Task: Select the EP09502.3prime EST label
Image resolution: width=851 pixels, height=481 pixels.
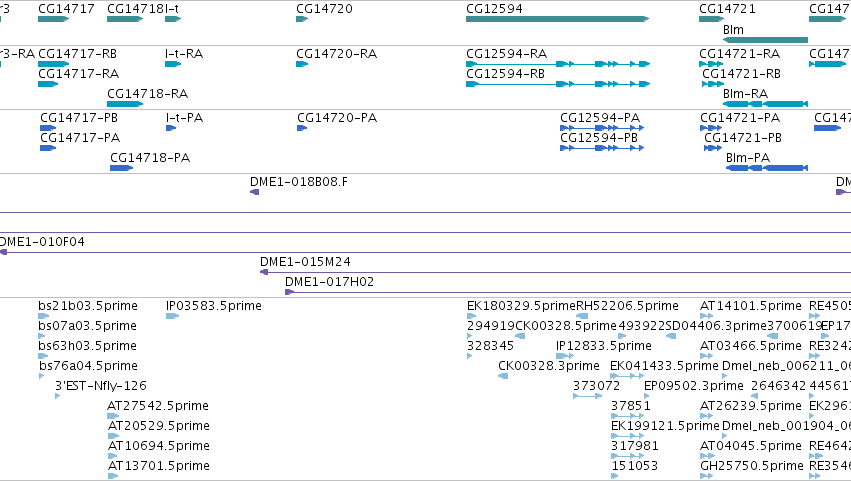Action: tap(694, 387)
